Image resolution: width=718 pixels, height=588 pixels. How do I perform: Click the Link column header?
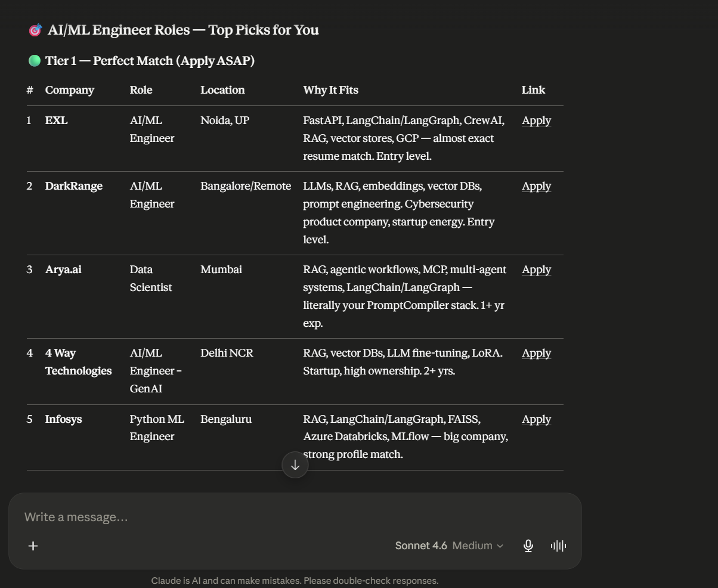pyautogui.click(x=533, y=90)
